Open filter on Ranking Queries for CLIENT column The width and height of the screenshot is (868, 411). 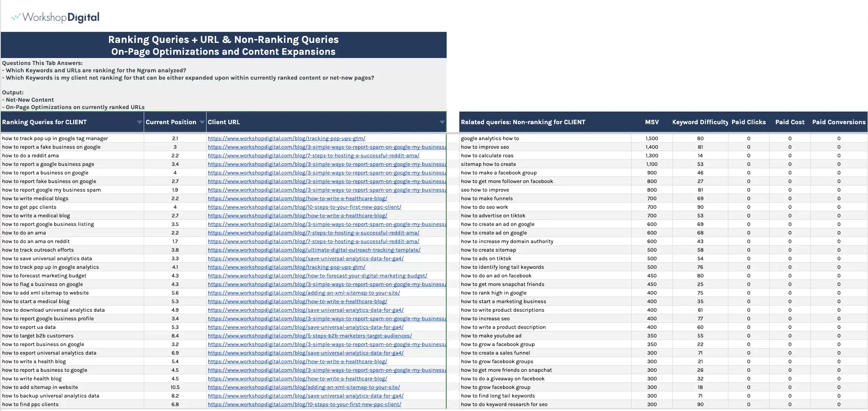click(139, 123)
